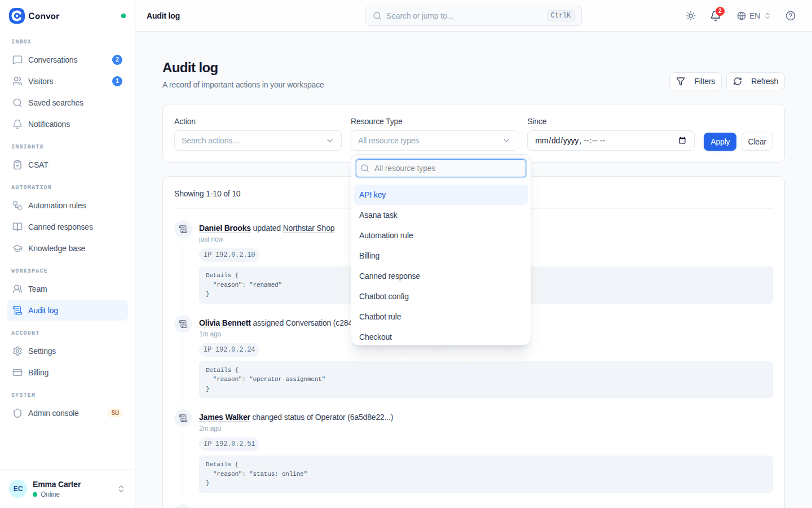Focus the All resource types search box
Viewport: 812px width, 508px height.
click(441, 168)
